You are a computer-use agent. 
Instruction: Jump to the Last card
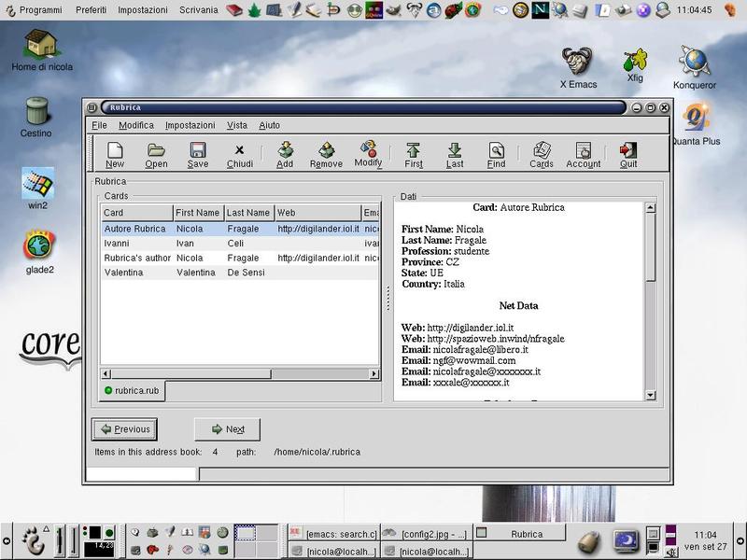[x=455, y=155]
